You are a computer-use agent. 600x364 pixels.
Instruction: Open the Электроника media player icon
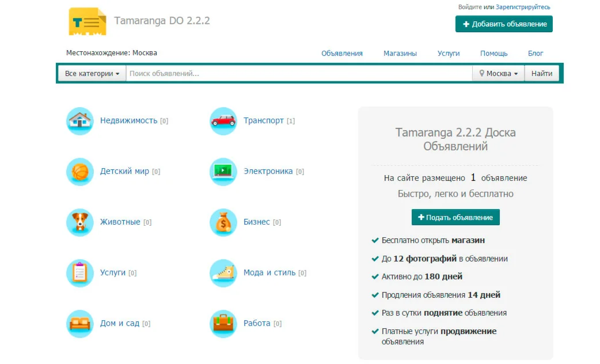[x=223, y=171]
